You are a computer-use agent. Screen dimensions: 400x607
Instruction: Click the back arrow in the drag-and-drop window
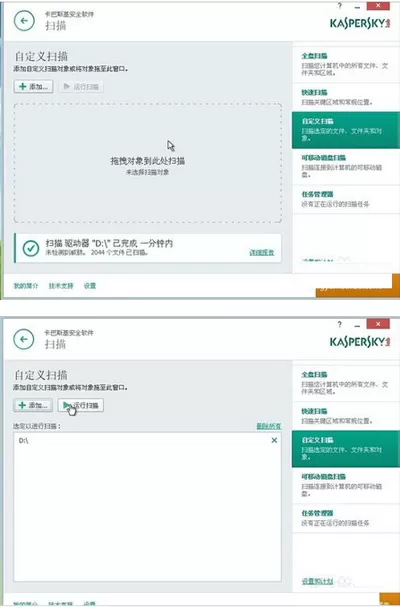(x=24, y=21)
